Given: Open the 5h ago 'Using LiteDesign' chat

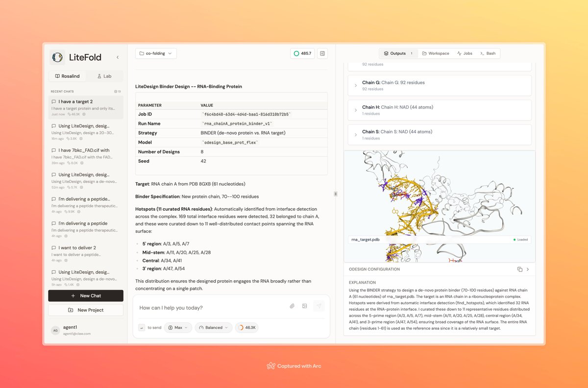Looking at the screenshot, I should pyautogui.click(x=86, y=278).
